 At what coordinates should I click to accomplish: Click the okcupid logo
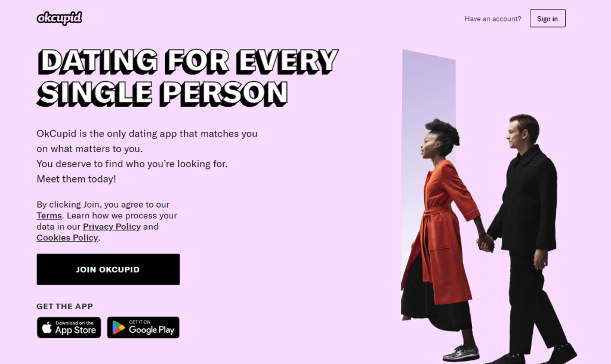pyautogui.click(x=59, y=18)
